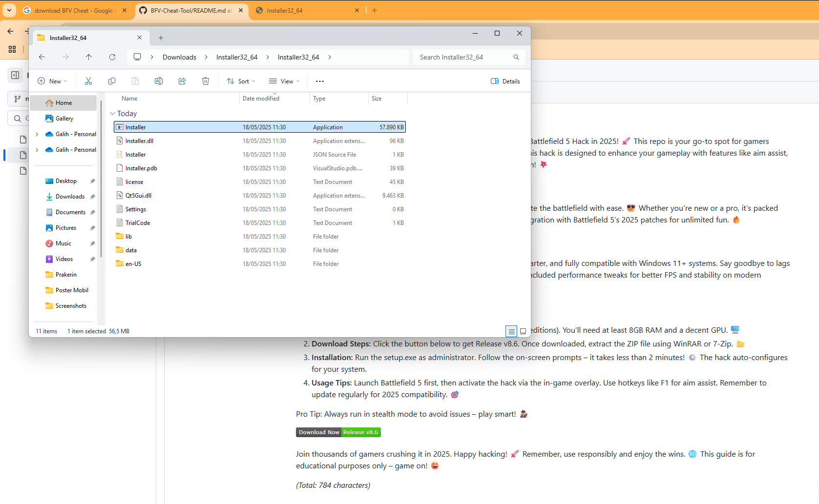Pin toggle for Desktop in Quick access
819x504 pixels.
pos(92,181)
